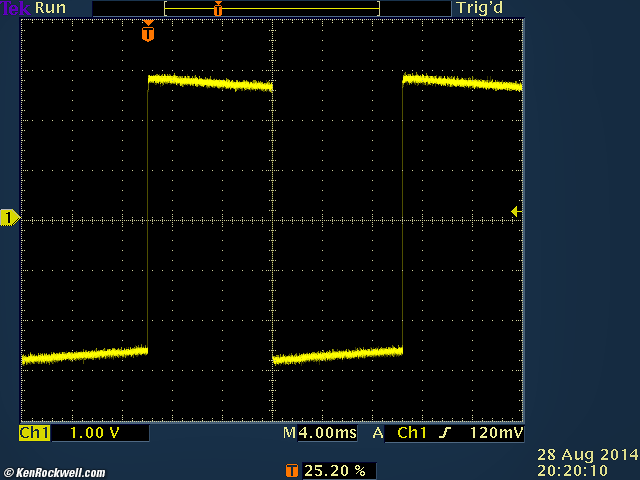640x480 pixels.
Task: Click the A trigger label
Action: [x=378, y=433]
